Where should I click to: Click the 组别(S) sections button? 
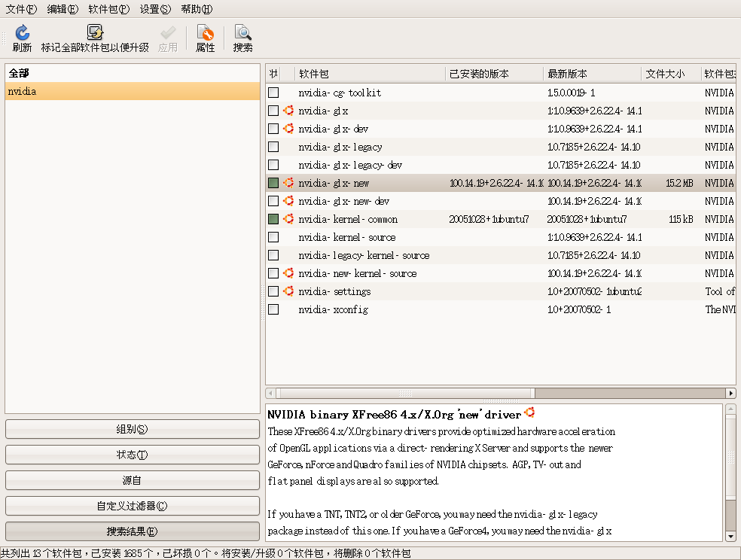(x=133, y=429)
